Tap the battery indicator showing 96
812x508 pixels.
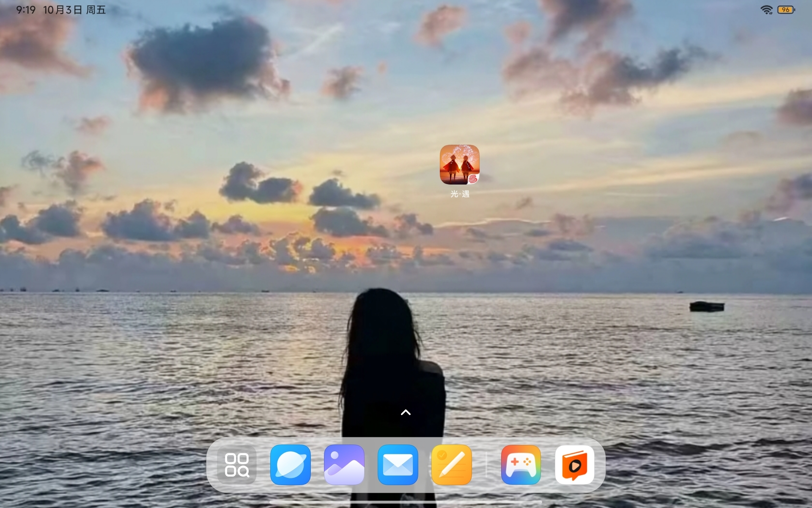tap(786, 10)
